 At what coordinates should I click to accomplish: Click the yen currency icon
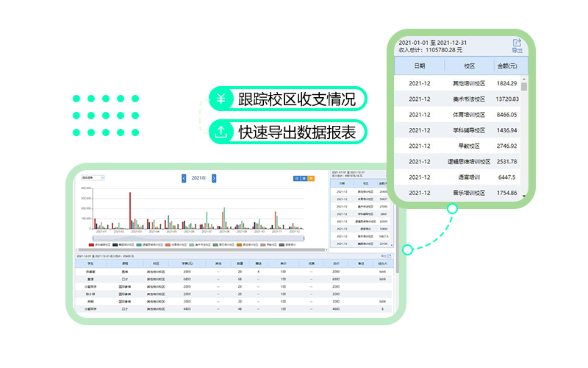(x=221, y=99)
